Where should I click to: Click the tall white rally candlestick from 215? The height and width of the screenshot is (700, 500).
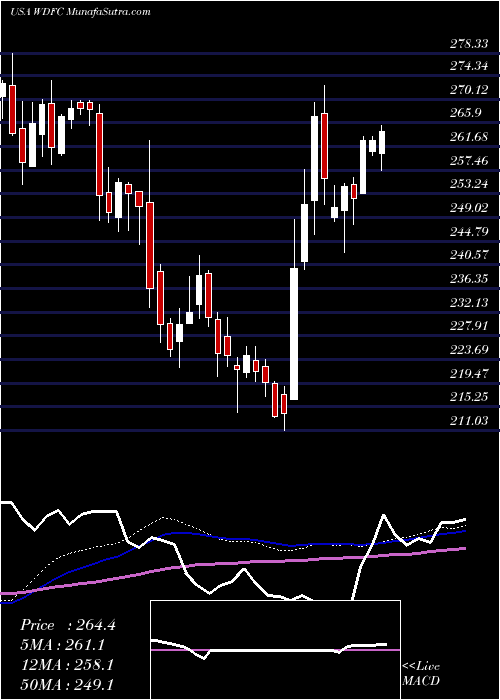pos(294,333)
